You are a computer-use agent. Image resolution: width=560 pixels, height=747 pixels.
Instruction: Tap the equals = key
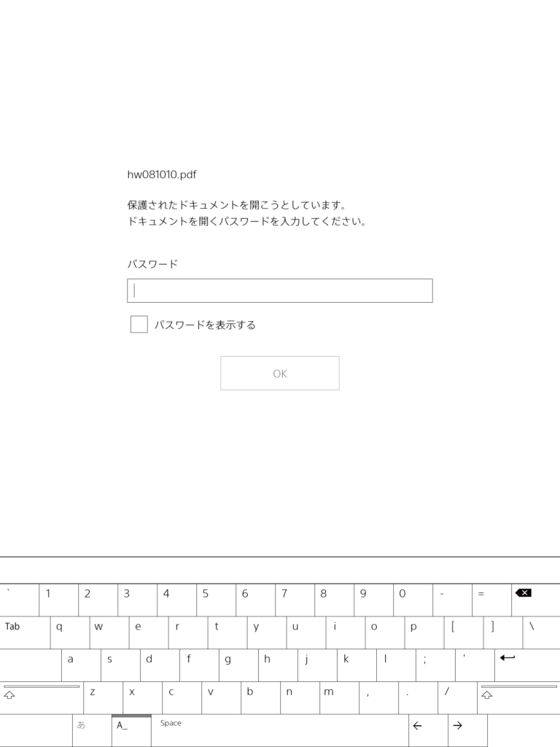point(492,600)
